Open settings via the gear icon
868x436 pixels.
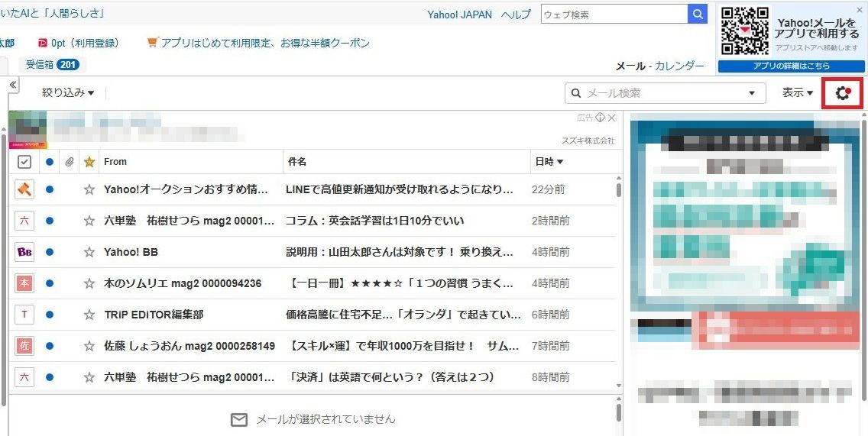[x=842, y=93]
